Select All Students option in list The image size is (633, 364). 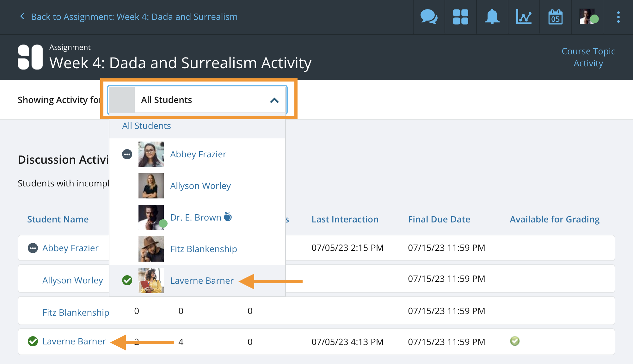pyautogui.click(x=146, y=126)
